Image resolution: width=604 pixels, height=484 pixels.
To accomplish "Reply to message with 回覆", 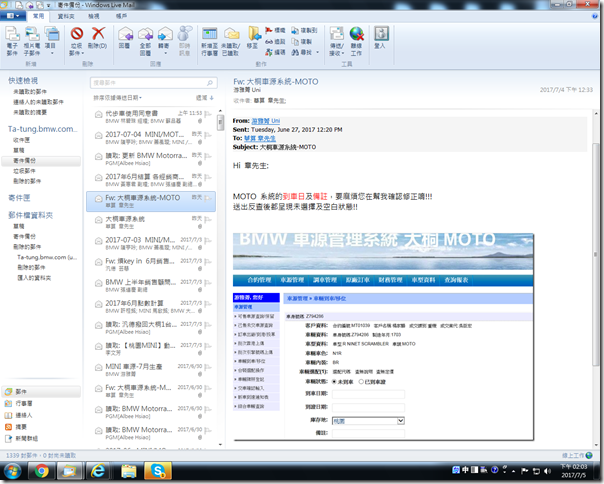I will 124,38.
